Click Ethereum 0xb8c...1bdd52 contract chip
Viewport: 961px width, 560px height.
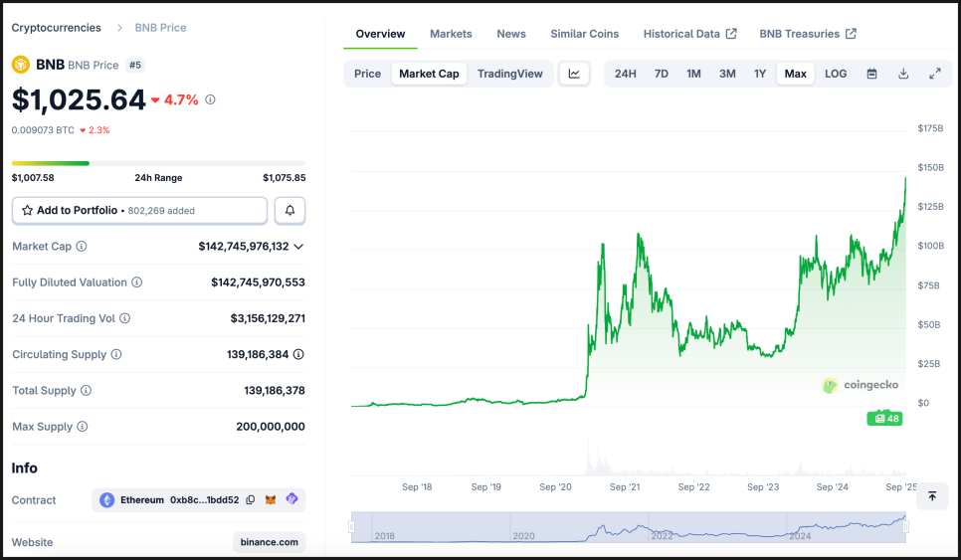tap(199, 500)
